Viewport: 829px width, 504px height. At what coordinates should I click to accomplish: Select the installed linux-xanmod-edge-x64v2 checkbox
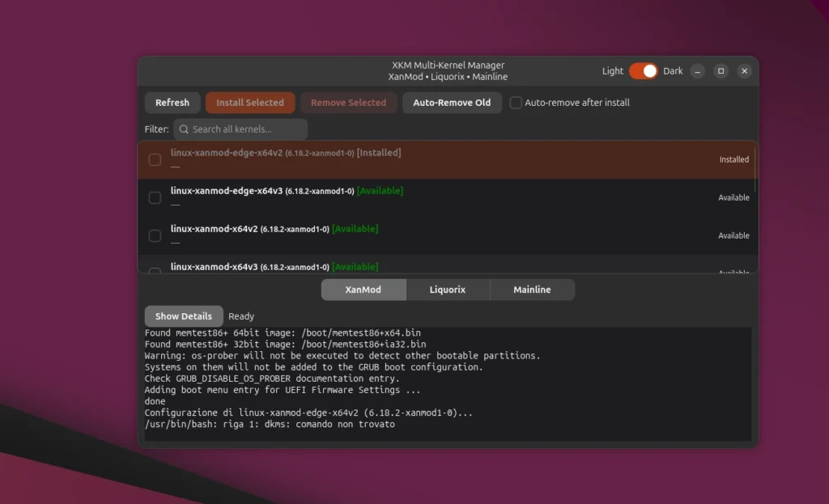(x=154, y=159)
